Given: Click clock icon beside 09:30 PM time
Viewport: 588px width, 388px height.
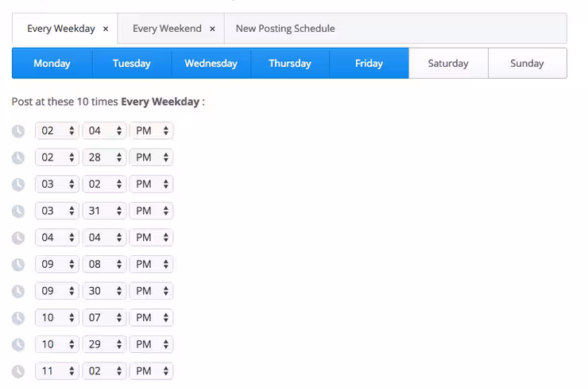Looking at the screenshot, I should click(18, 291).
